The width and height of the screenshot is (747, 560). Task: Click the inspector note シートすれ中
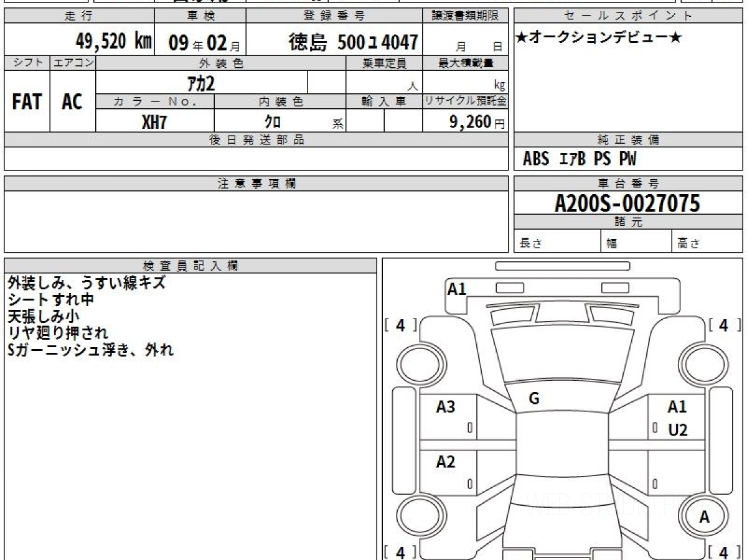pos(51,299)
